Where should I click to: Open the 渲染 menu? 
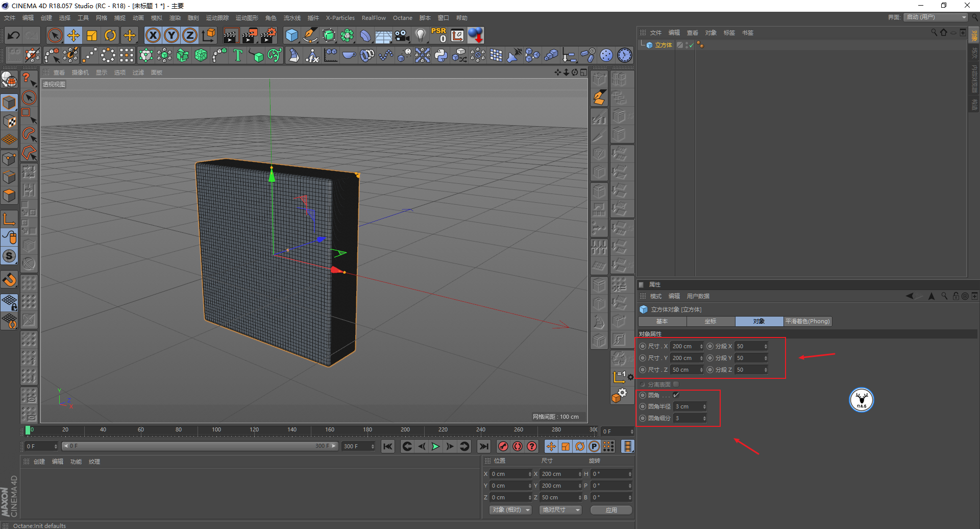click(175, 18)
